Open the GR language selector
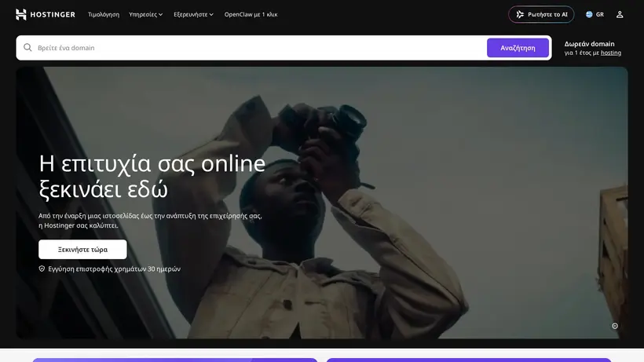The width and height of the screenshot is (644, 362). point(595,14)
